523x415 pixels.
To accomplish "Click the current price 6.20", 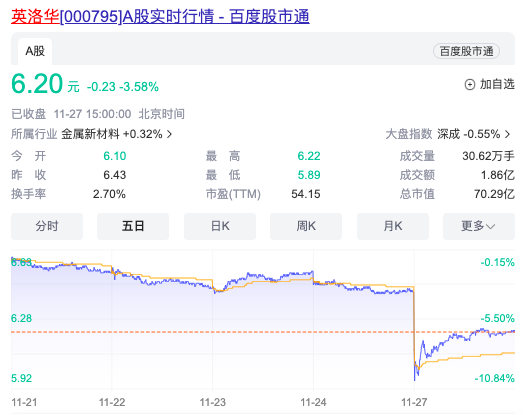I will point(37,83).
